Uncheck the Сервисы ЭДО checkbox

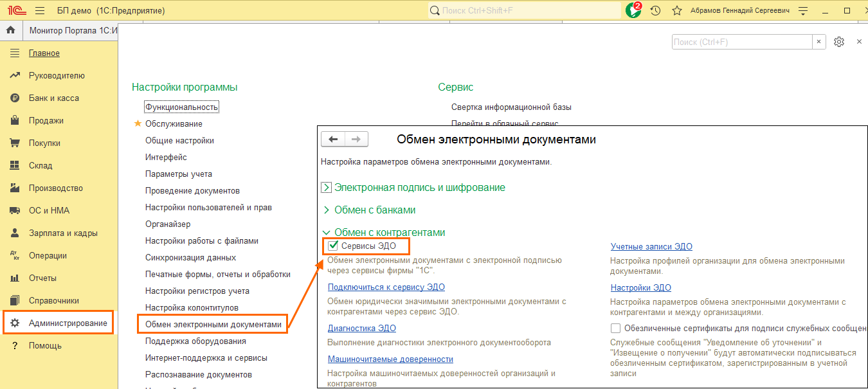(333, 246)
